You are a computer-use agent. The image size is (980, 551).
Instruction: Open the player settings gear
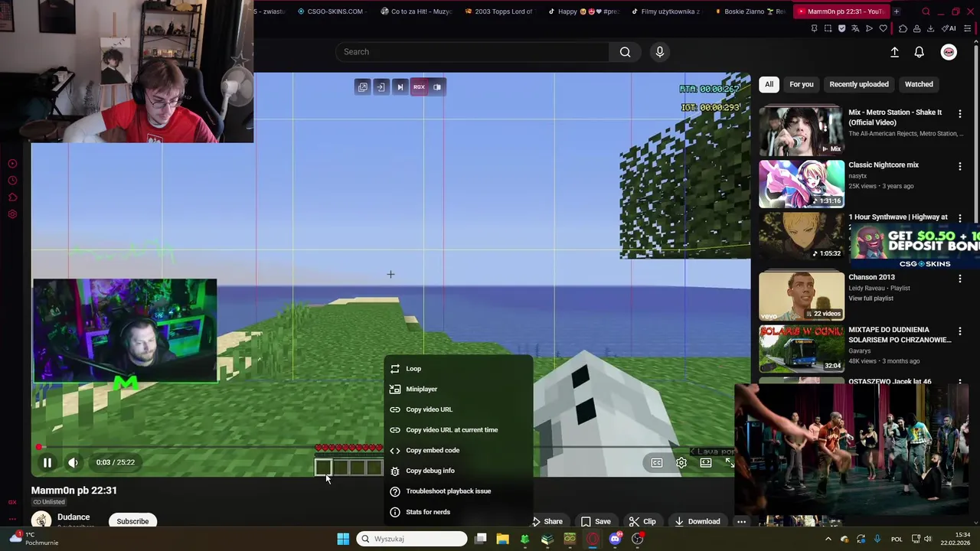pyautogui.click(x=681, y=462)
